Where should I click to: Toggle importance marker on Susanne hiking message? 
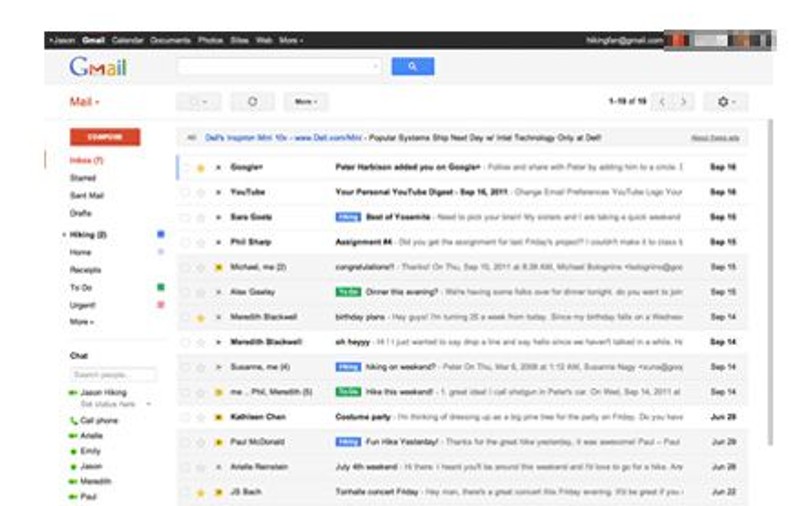click(x=219, y=367)
